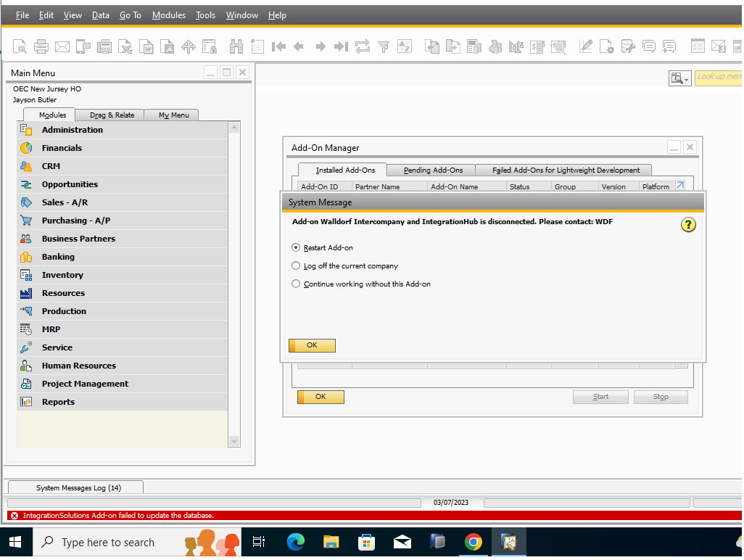Screen dimensions: 744x560
Task: Open Google Chrome from the taskbar
Action: [x=474, y=542]
